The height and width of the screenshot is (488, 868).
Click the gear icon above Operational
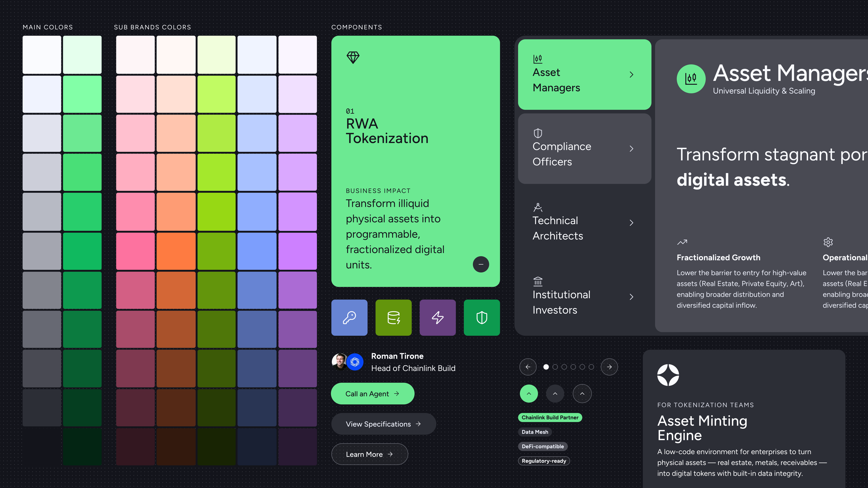(828, 242)
